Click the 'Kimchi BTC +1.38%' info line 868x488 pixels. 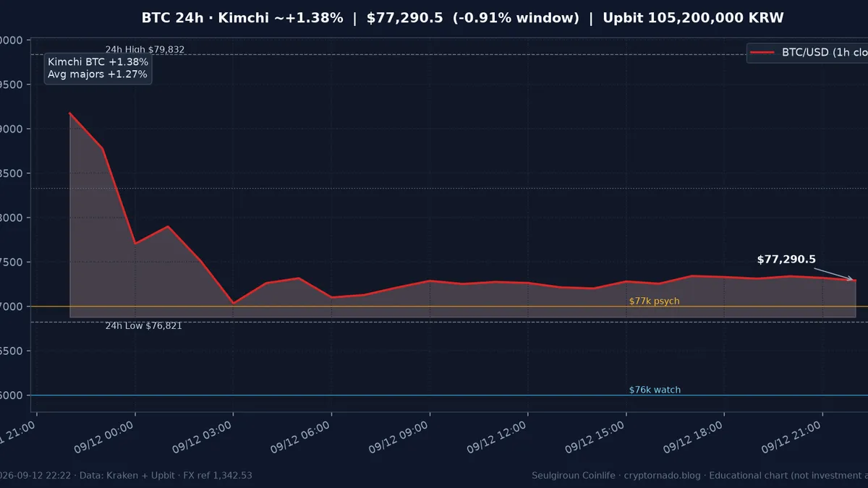click(98, 62)
